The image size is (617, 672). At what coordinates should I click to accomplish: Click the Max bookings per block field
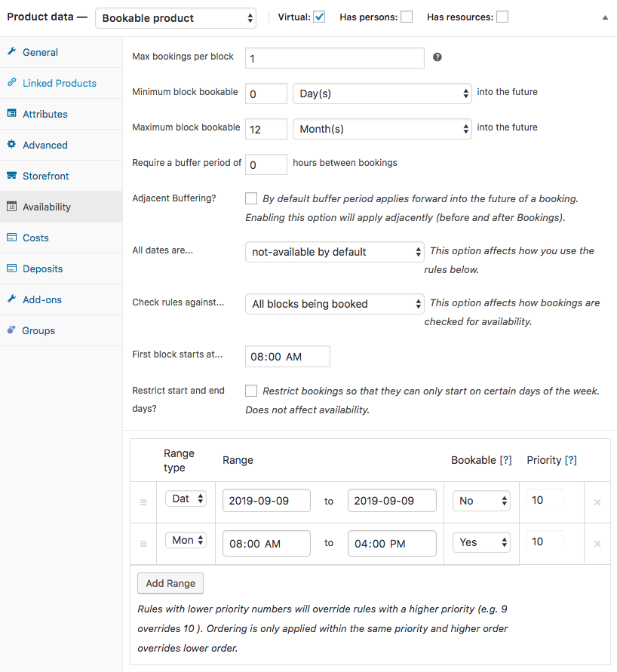point(335,58)
